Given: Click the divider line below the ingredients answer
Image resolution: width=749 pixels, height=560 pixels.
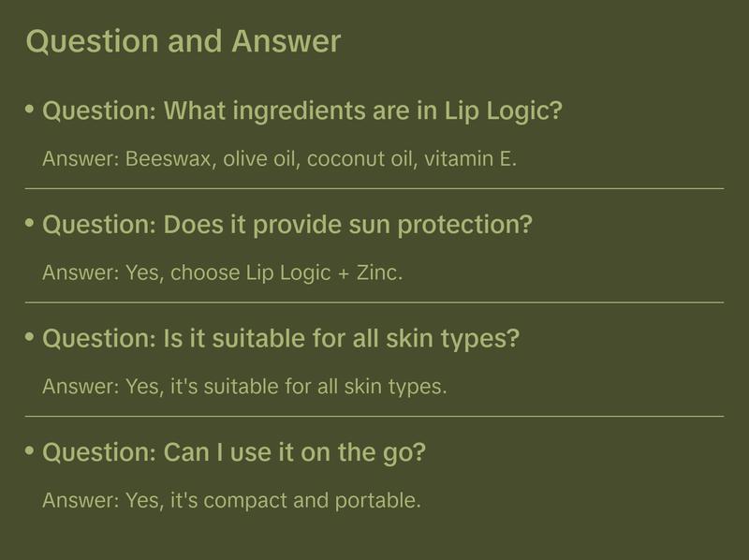Looking at the screenshot, I should (374, 188).
